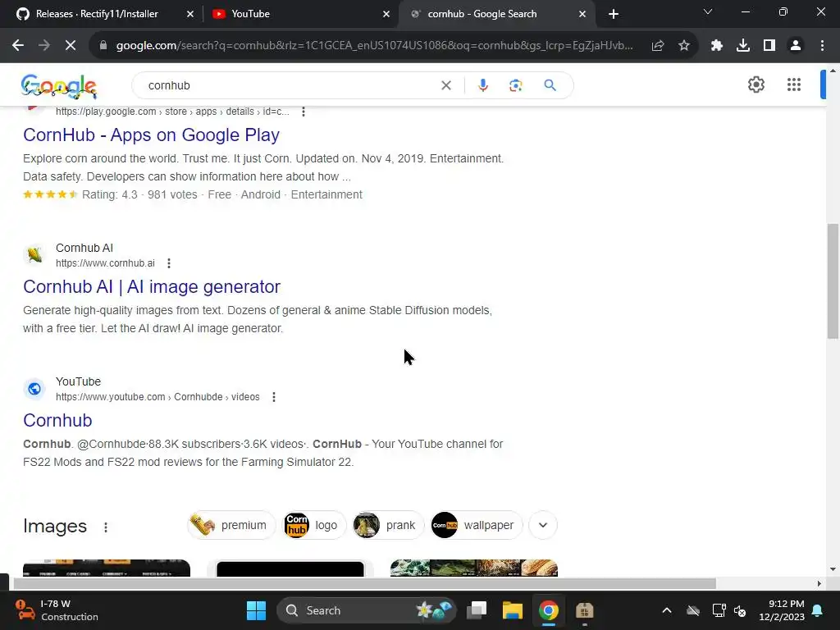Open more options for Google Play result

(304, 112)
